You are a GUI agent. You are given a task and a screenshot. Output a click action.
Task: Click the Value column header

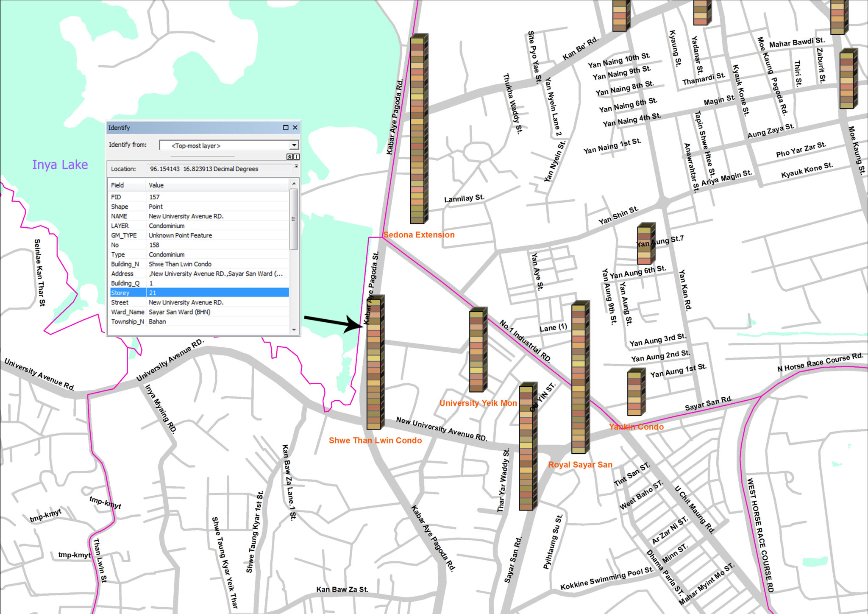pyautogui.click(x=218, y=185)
